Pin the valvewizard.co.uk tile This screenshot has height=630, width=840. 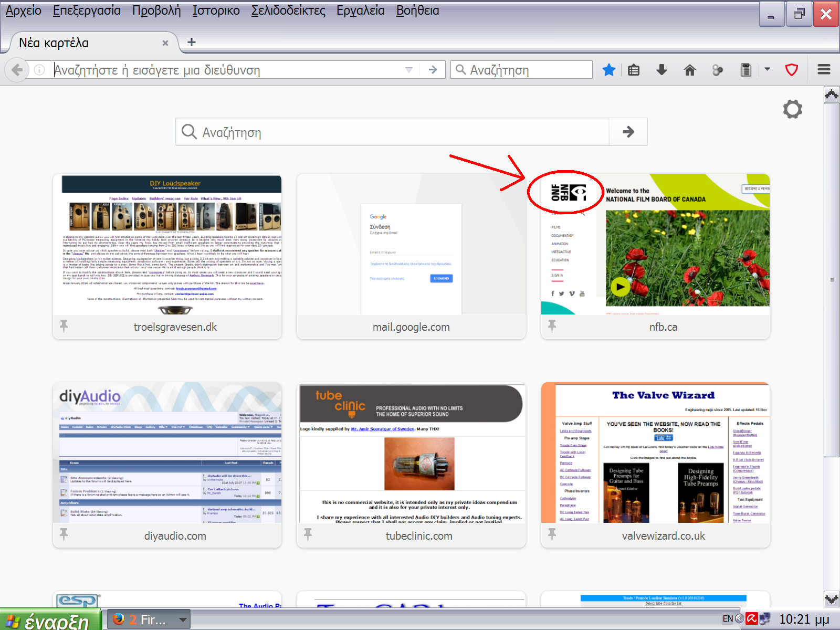pos(552,535)
